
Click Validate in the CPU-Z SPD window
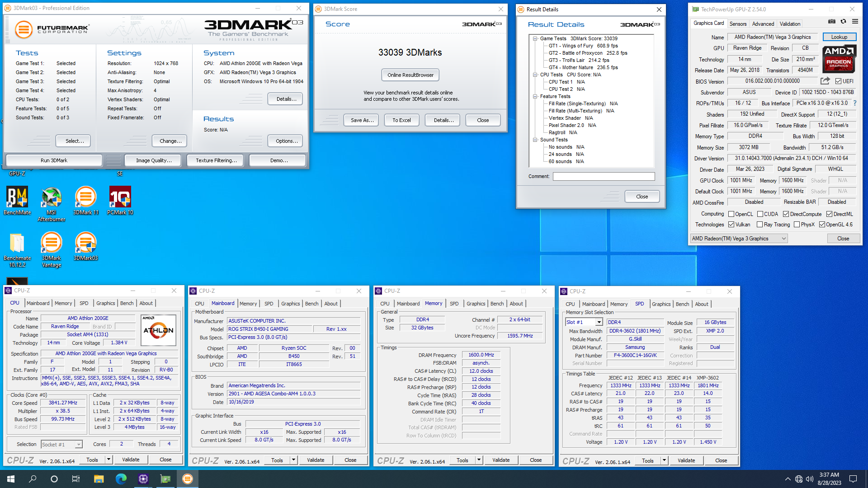[x=686, y=460]
